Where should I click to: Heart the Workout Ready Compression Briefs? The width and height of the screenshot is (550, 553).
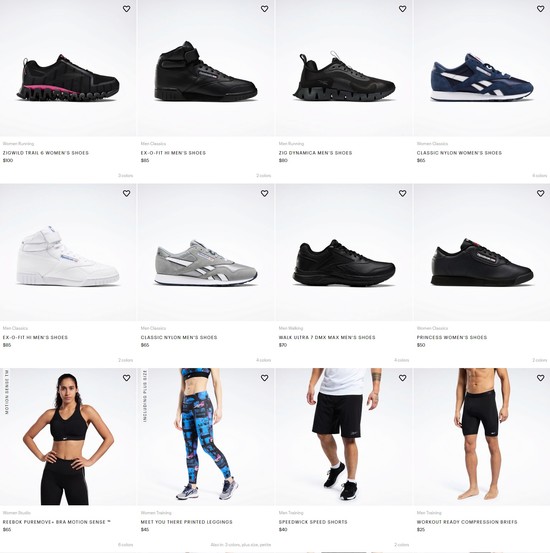click(540, 378)
